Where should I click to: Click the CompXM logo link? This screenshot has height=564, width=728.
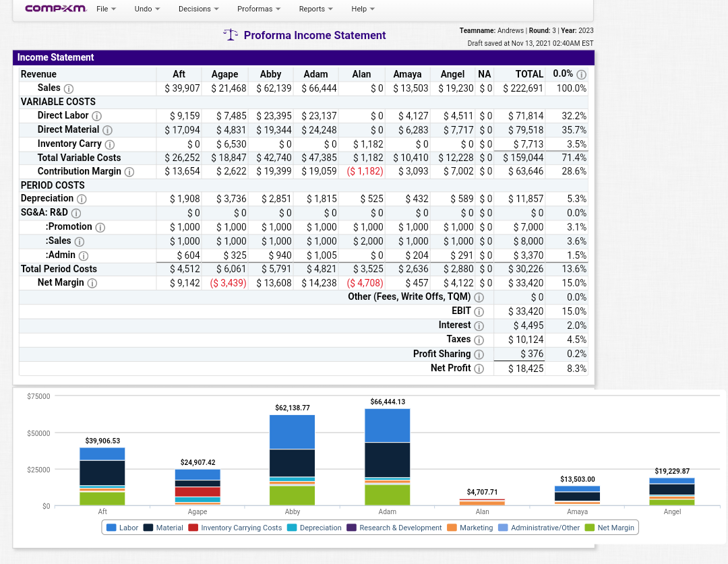55,9
